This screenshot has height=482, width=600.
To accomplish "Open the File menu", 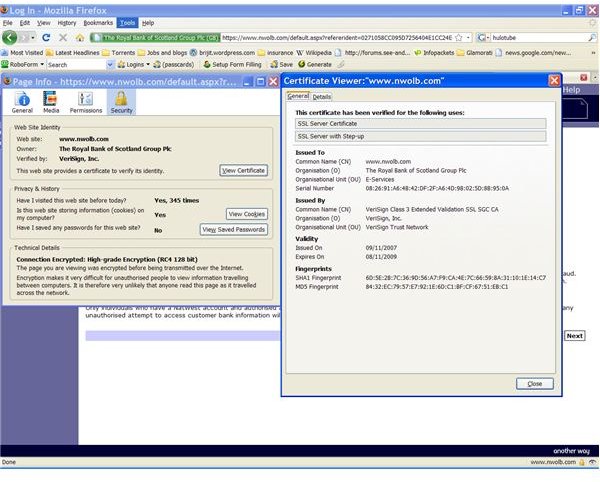I will [8, 23].
